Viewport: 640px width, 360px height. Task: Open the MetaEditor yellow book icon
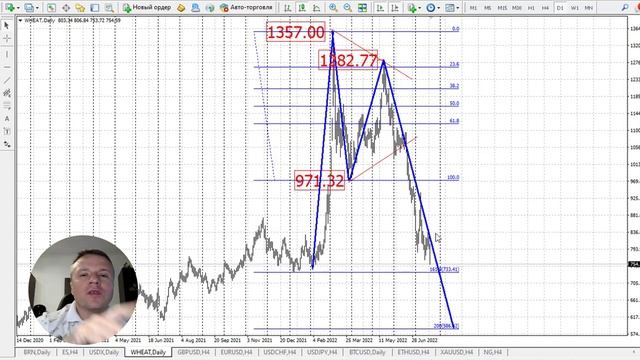181,7
